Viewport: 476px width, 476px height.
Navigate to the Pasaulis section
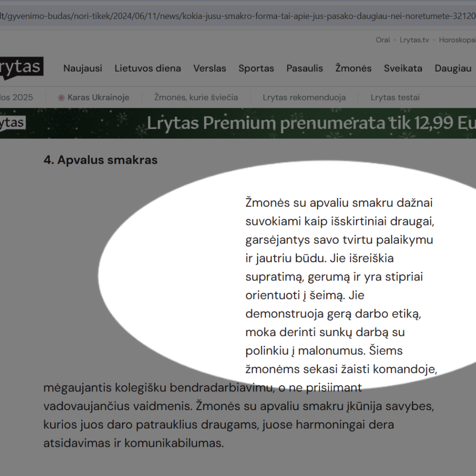click(x=304, y=68)
